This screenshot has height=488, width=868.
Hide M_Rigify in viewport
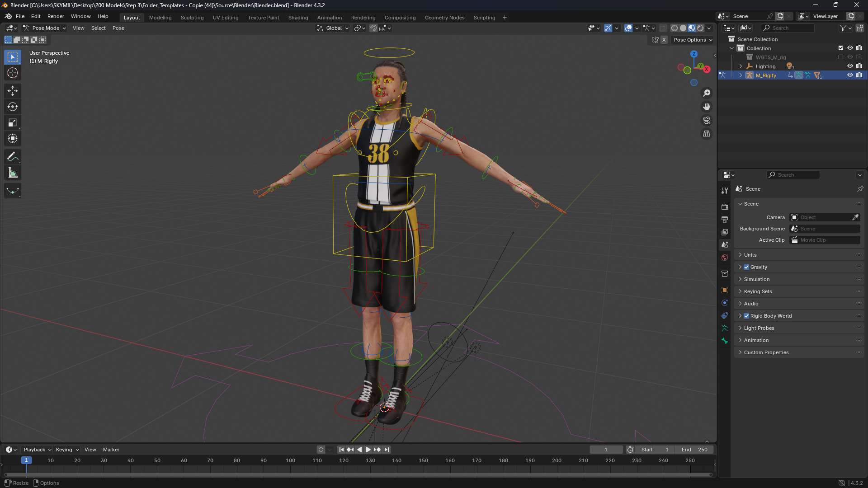(x=850, y=75)
